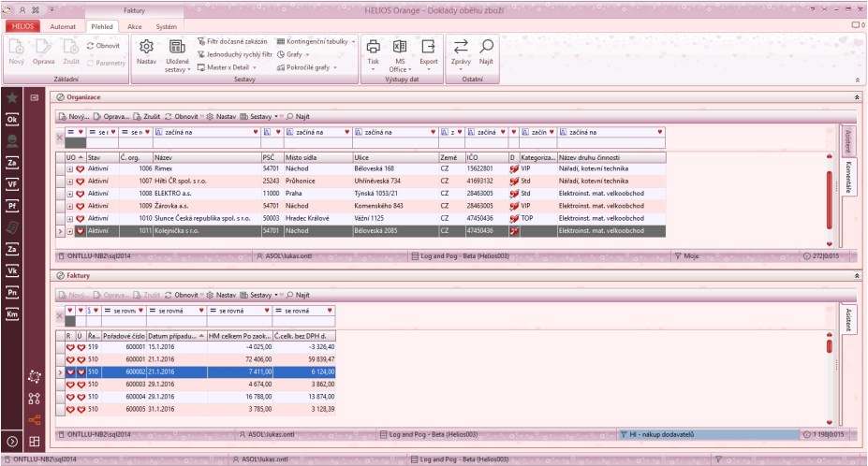Toggle Ú column checkbox for invoice 600004
Screen dimensions: 868x466
pyautogui.click(x=81, y=397)
